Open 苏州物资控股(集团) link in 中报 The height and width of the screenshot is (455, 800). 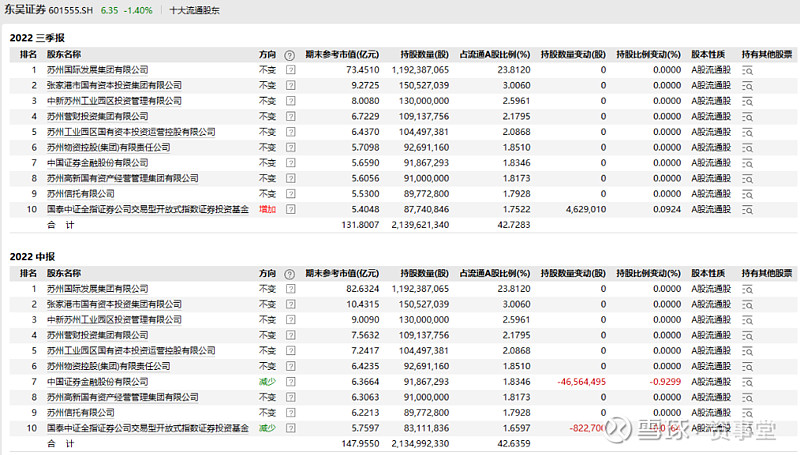[109, 366]
